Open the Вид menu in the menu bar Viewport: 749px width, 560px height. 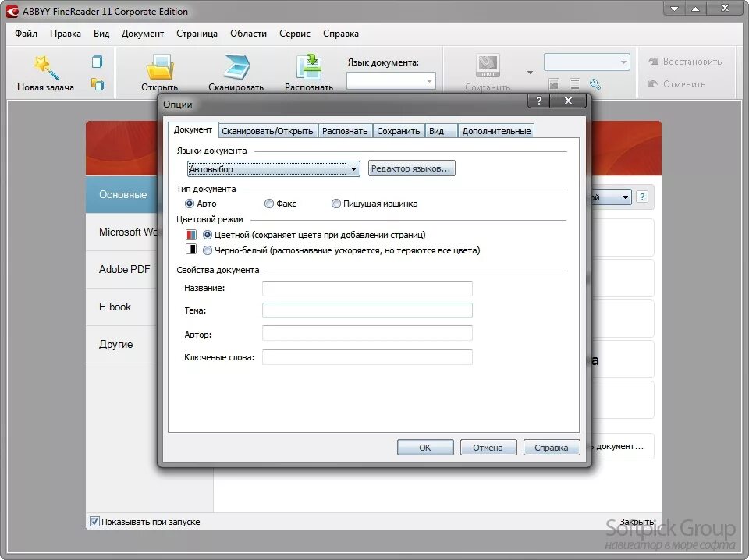(101, 34)
